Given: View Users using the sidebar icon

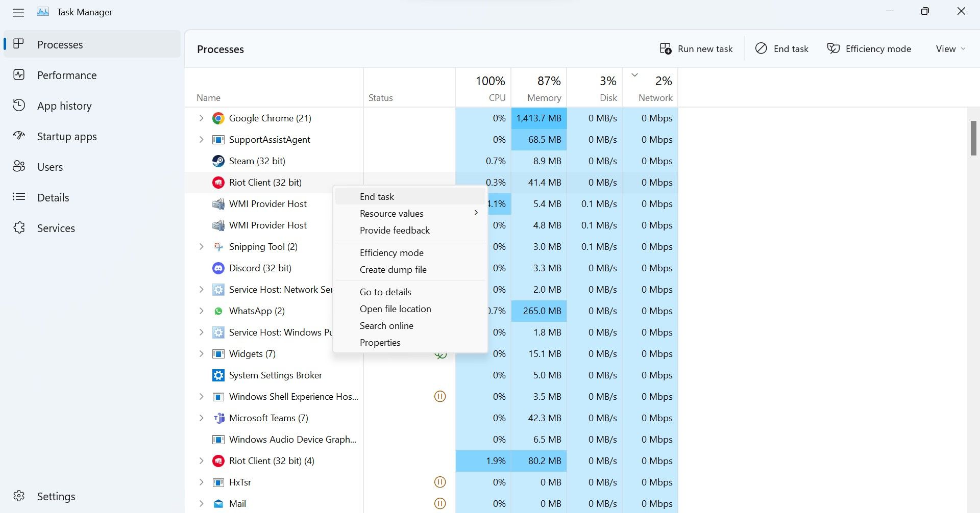Looking at the screenshot, I should tap(19, 167).
